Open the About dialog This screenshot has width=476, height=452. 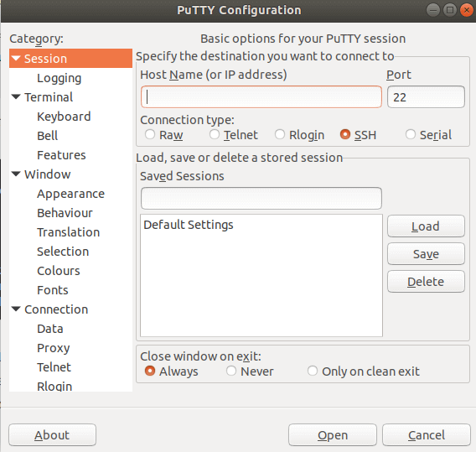(52, 435)
